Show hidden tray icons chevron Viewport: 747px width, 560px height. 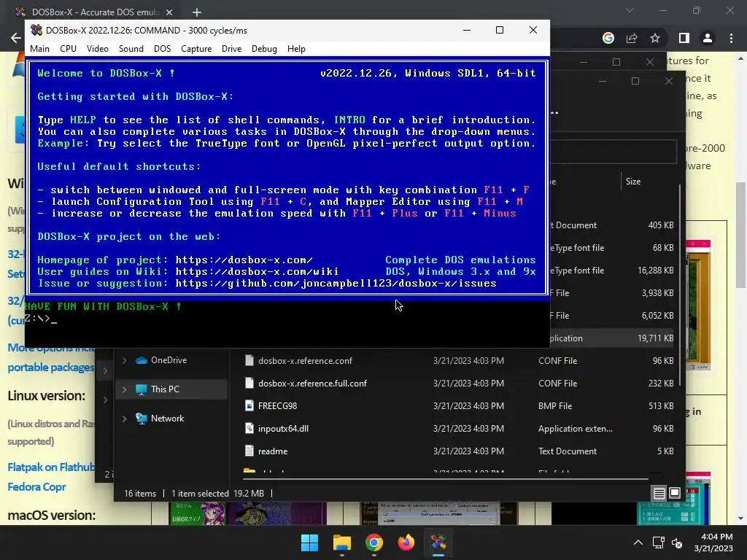point(638,542)
